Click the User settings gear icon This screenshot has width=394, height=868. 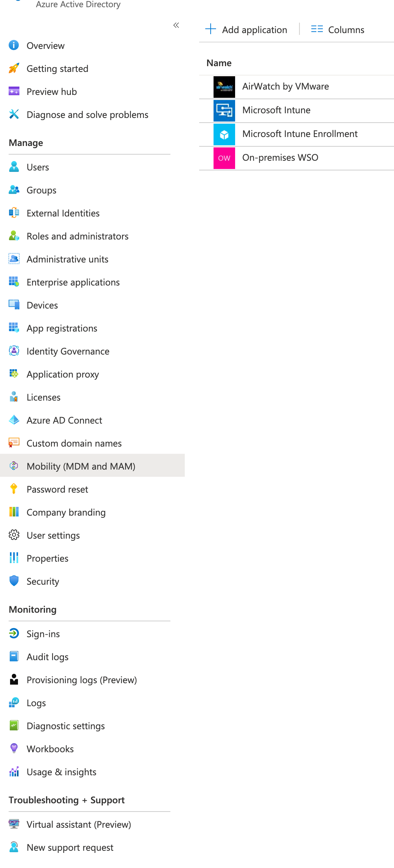click(x=14, y=535)
